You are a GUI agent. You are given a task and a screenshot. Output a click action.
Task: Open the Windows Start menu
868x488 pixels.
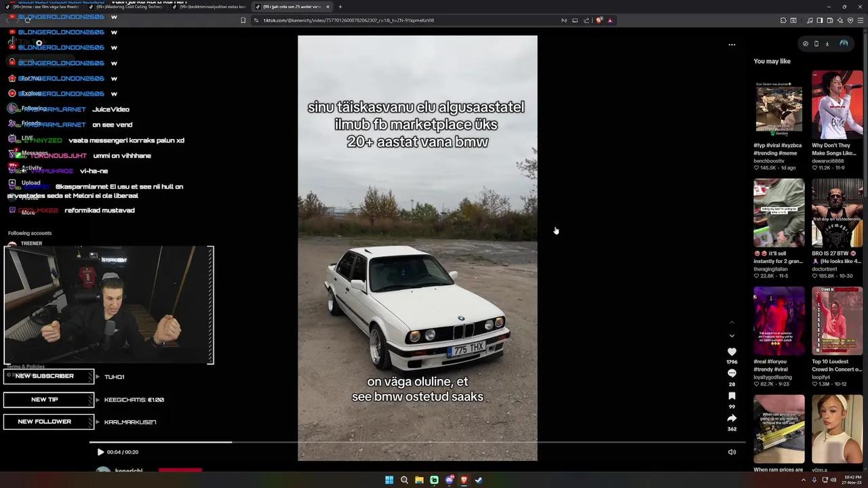pos(389,480)
